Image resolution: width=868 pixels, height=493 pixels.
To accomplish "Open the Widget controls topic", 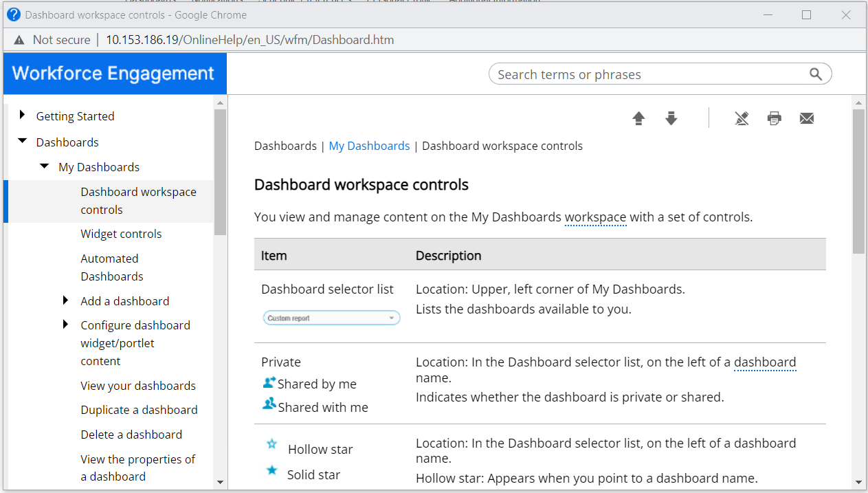I will pos(121,234).
